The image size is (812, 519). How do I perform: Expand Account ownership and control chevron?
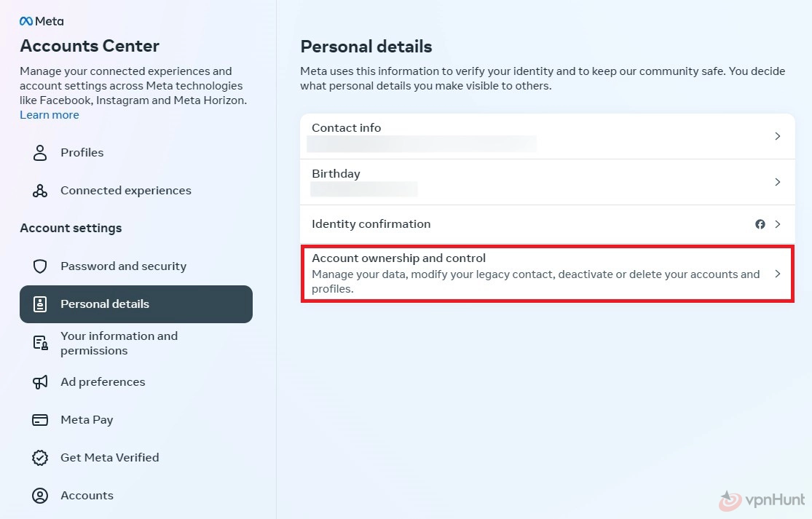(x=777, y=274)
